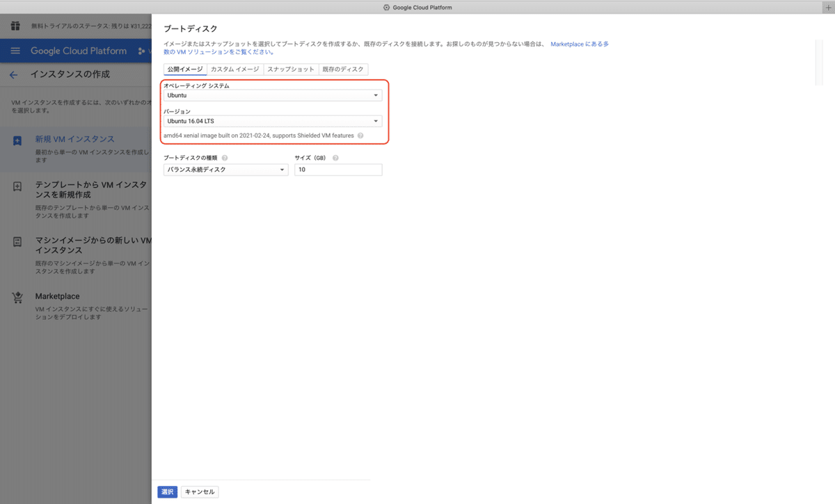Screen dimensions: 835x504
Task: Open the オペレーティング システム dropdown showing Ubuntu
Action: click(x=273, y=95)
